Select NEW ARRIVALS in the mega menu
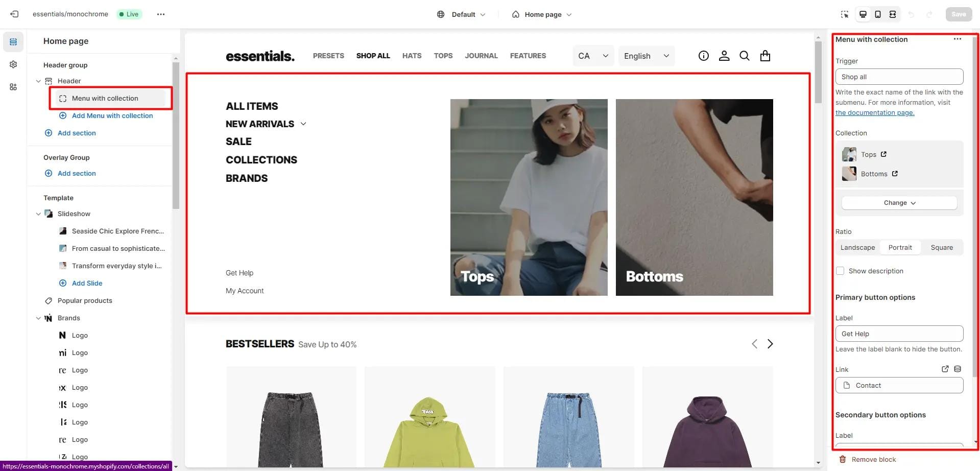 click(x=260, y=124)
